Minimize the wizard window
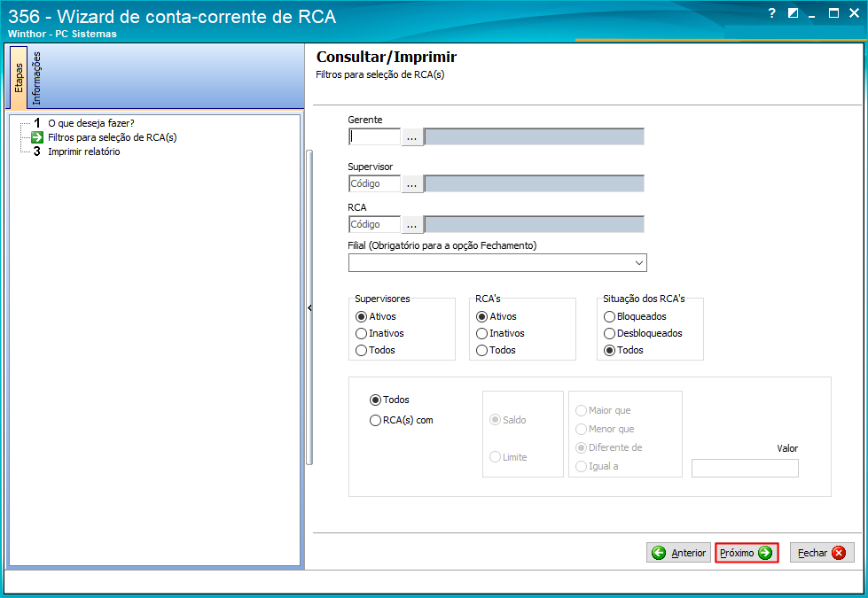This screenshot has width=868, height=598. 812,14
